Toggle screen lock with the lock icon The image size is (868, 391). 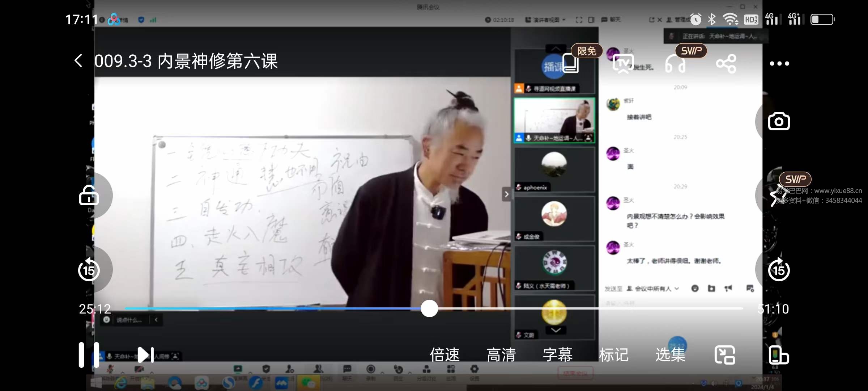point(89,195)
